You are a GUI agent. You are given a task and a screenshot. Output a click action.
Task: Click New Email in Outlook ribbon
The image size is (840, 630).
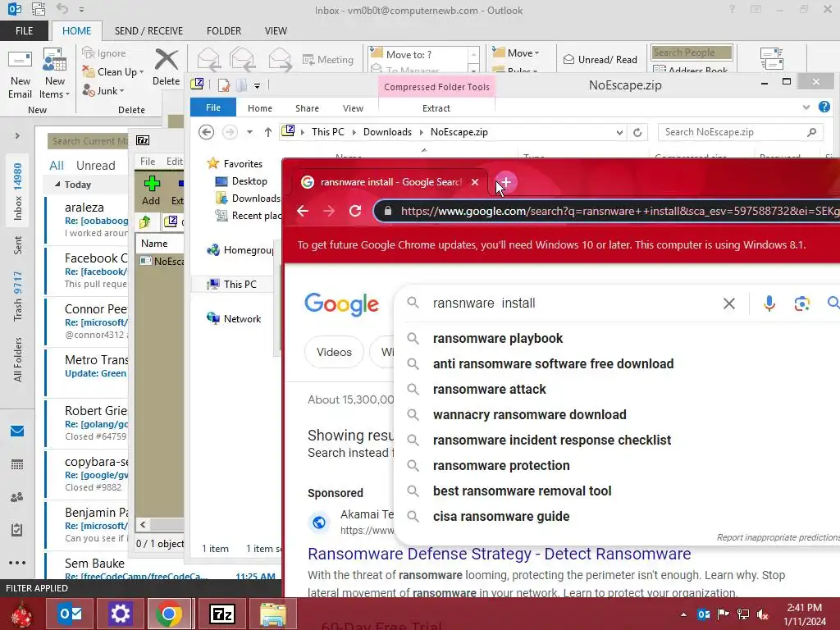[20, 74]
